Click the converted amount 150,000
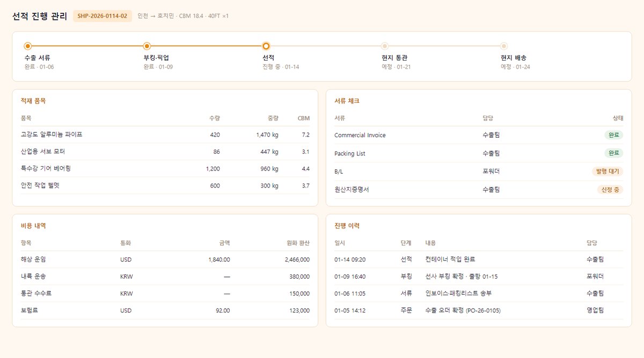644x358 pixels. click(x=299, y=294)
